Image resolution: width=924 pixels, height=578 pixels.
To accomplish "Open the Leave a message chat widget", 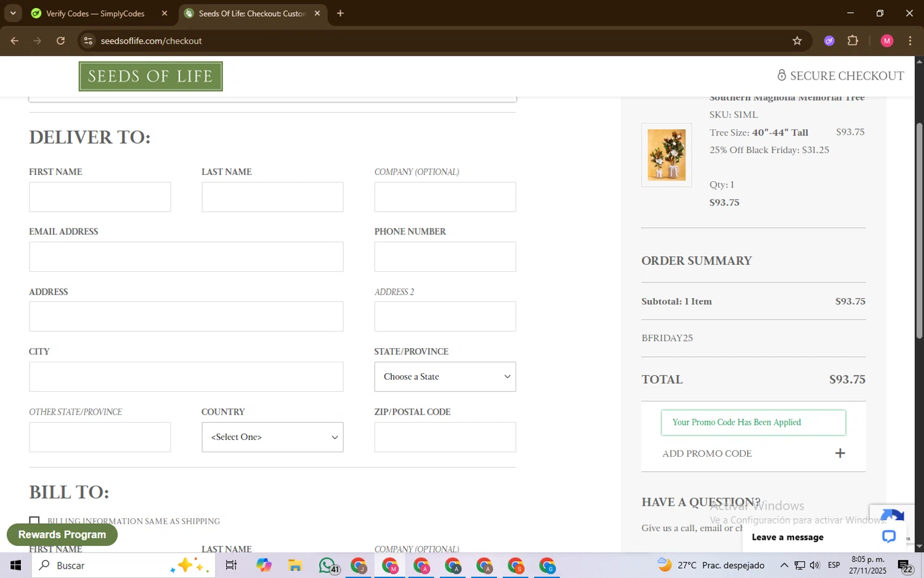I will 824,537.
